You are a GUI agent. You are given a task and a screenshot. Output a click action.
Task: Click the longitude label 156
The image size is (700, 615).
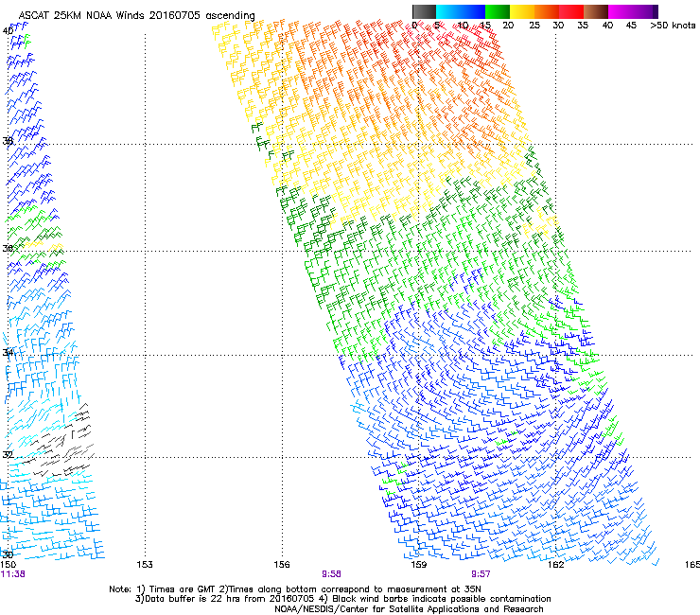[282, 565]
